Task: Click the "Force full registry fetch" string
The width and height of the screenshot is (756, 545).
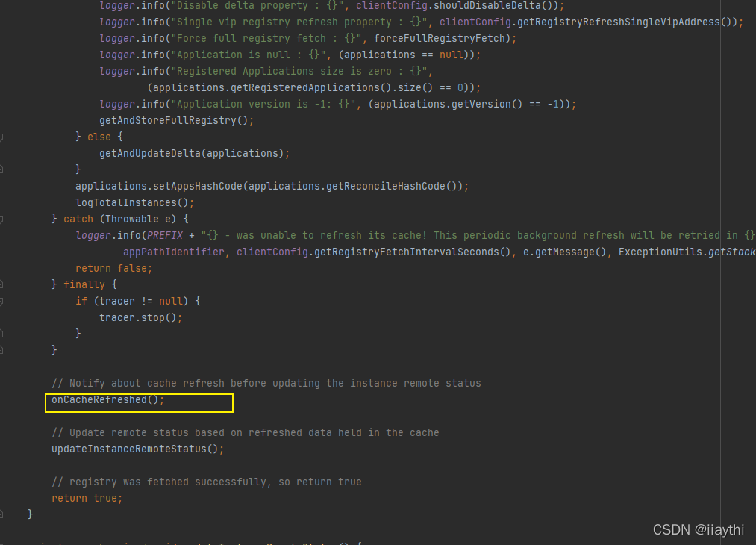Action: (266, 39)
